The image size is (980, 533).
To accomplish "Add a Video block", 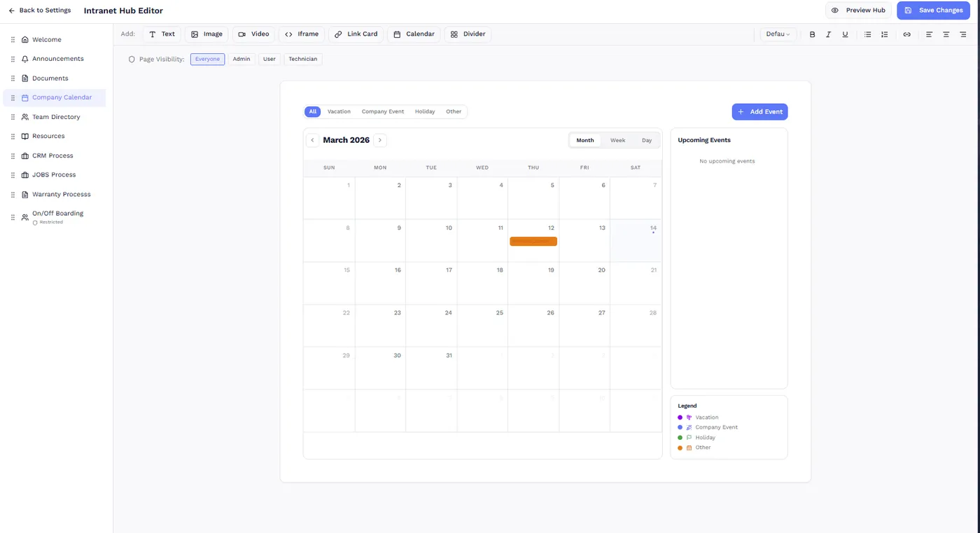I will [253, 34].
